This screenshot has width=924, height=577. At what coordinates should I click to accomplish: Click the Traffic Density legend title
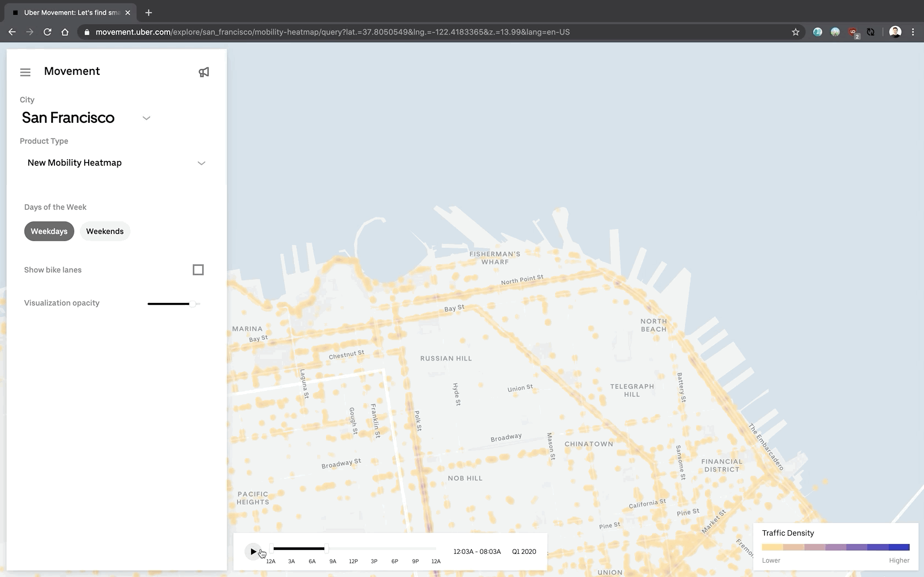click(x=788, y=533)
